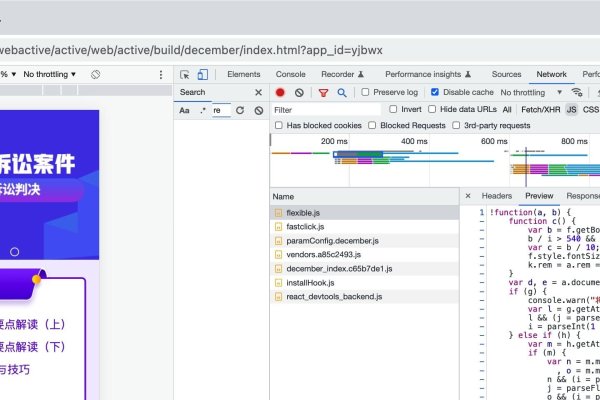Click the rotate device icon
This screenshot has height=400, width=600.
pyautogui.click(x=95, y=74)
